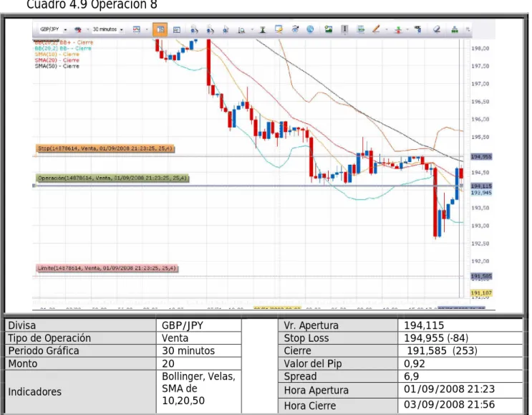Click the '191,585 (253)' cierre cell
Viewport: 532px width, 415px height.
click(x=460, y=350)
